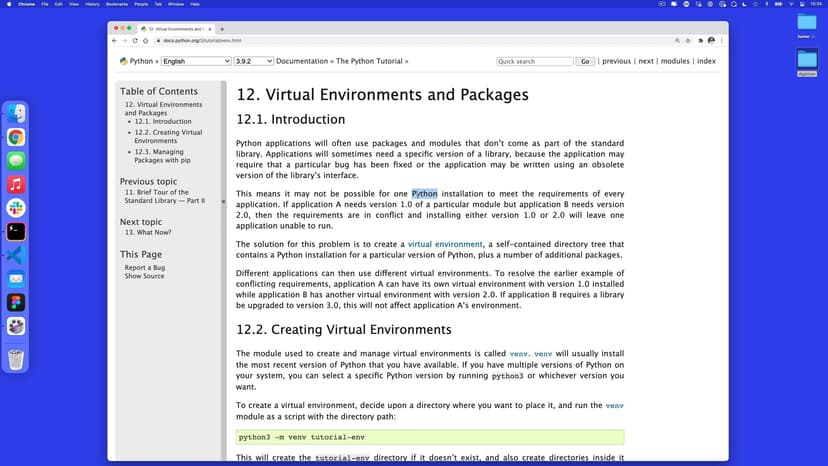
Task: Follow the 'virtual environment' link in the text
Action: (x=445, y=244)
